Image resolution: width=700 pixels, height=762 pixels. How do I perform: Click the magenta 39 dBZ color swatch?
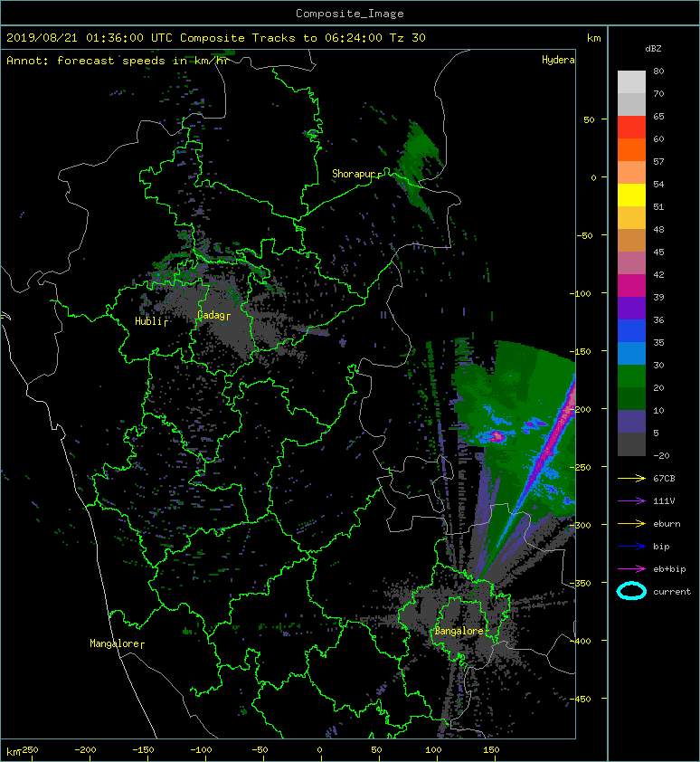point(631,286)
